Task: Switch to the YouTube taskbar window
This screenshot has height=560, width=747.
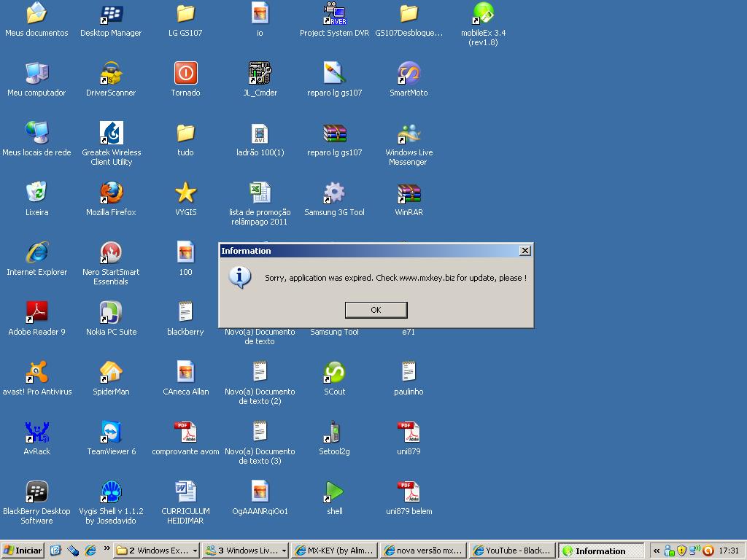Action: point(511,551)
